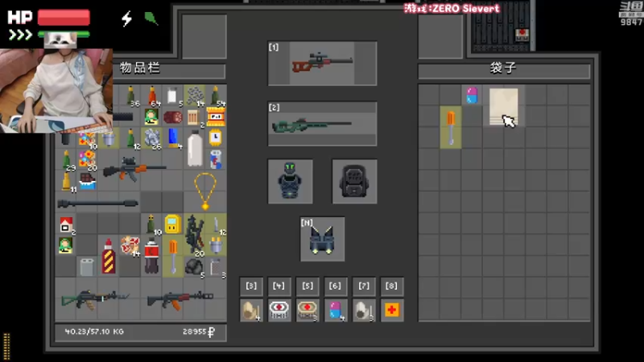Click the equipped black backpack slot
This screenshot has height=362, width=644.
(x=354, y=181)
